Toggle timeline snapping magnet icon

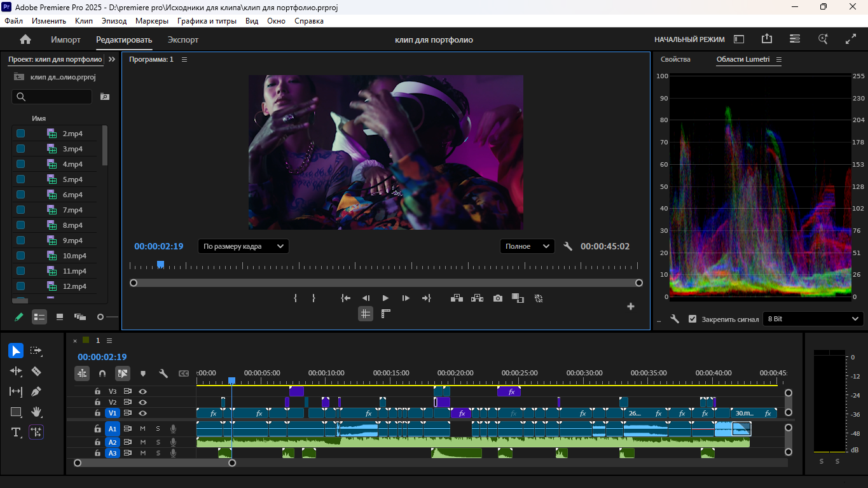coord(102,373)
